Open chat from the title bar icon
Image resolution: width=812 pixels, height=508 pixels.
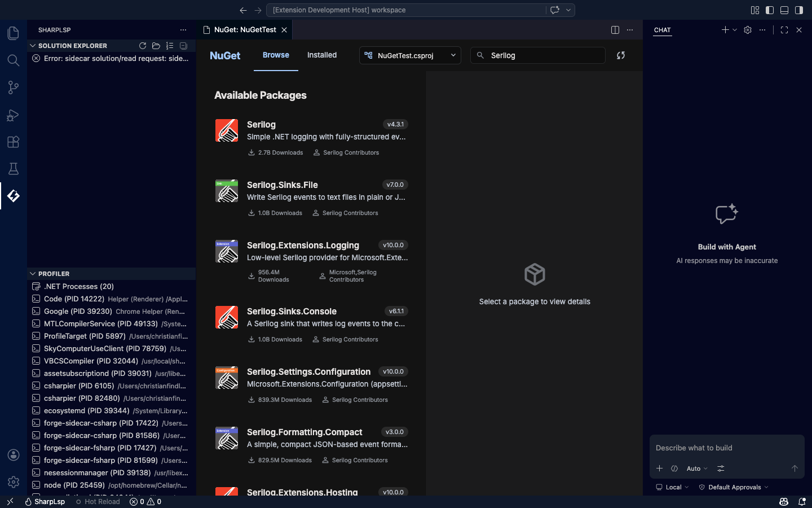pos(555,10)
